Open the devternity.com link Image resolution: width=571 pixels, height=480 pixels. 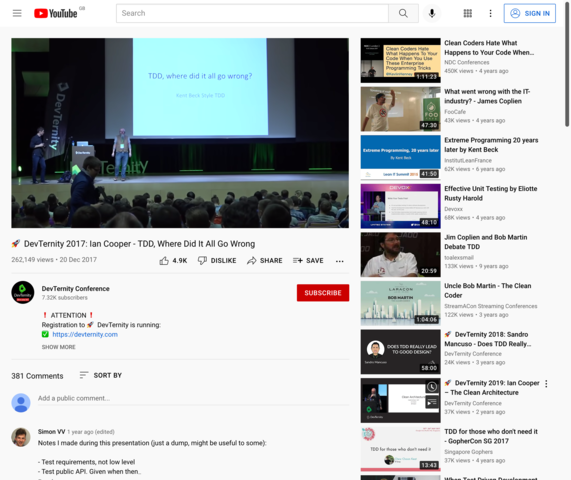(x=85, y=334)
